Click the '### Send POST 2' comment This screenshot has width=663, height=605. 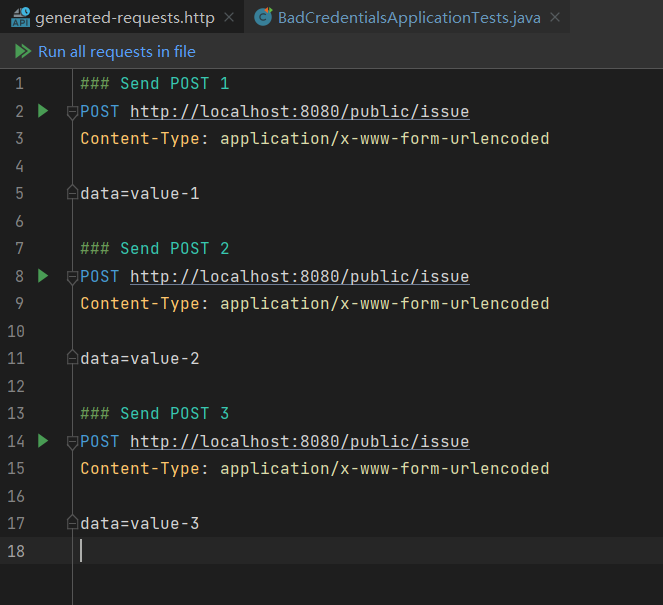click(155, 248)
